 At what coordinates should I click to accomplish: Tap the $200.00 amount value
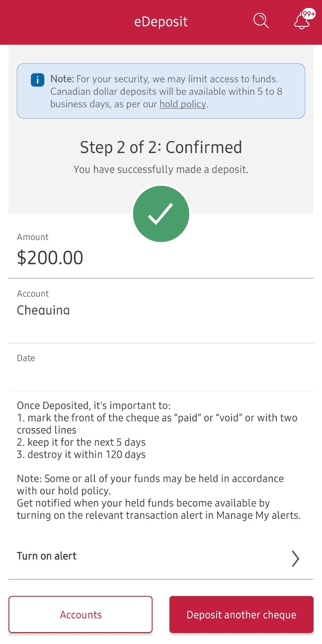50,257
